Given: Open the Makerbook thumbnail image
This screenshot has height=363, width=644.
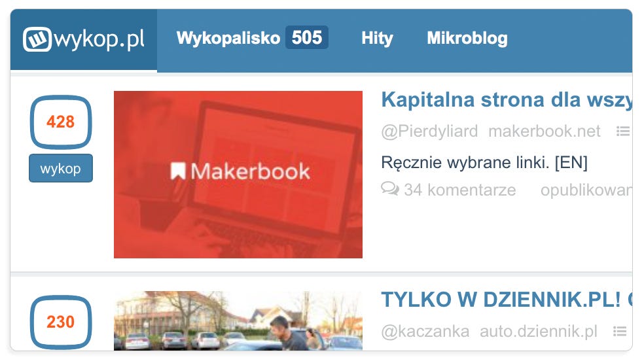Looking at the screenshot, I should pos(238,175).
